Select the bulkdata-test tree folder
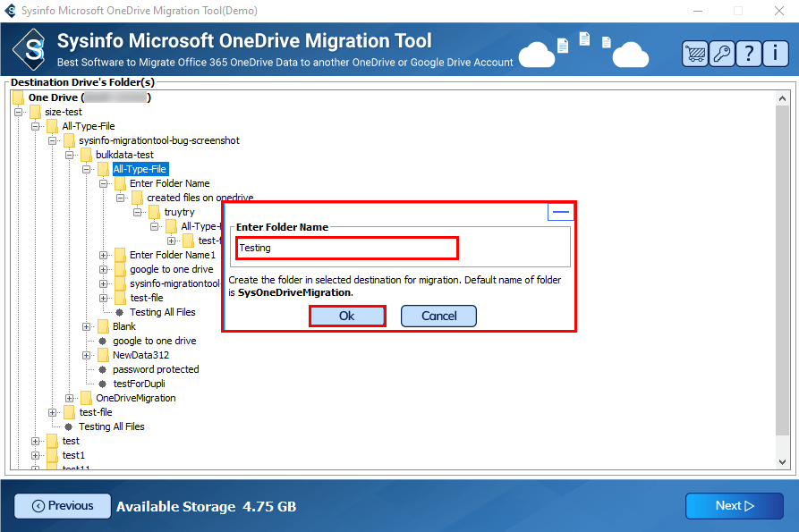The height and width of the screenshot is (532, 799). (124, 155)
